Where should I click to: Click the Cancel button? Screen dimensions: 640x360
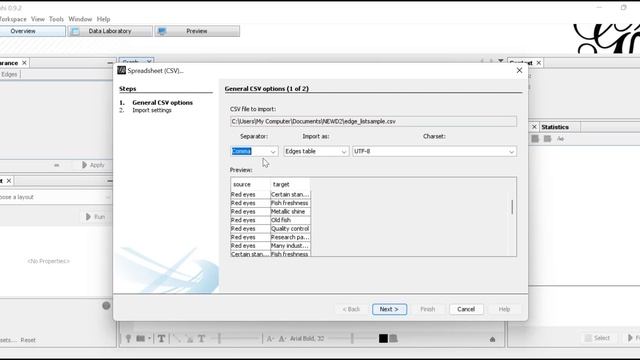pos(466,309)
